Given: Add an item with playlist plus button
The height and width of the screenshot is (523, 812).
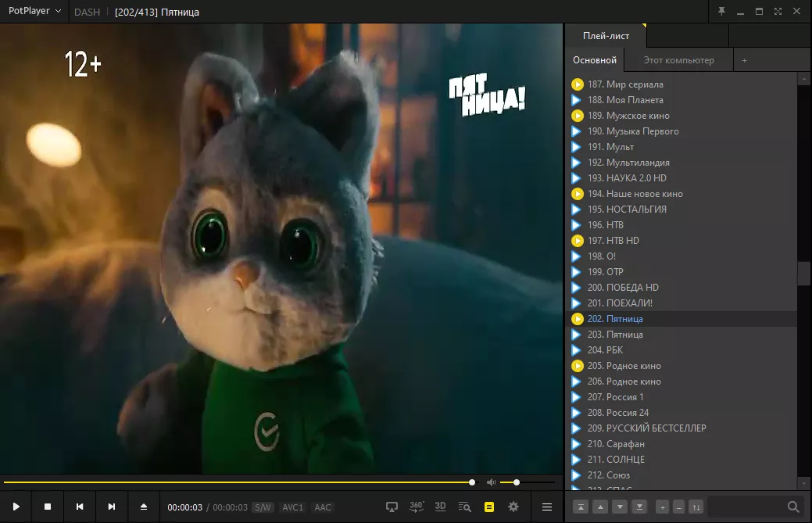Looking at the screenshot, I should pos(663,507).
